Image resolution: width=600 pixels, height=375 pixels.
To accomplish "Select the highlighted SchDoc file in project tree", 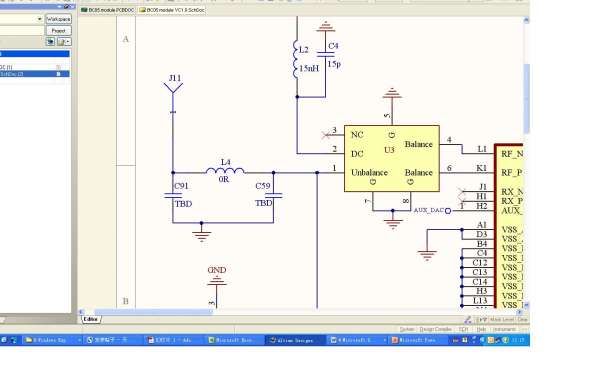I will (x=34, y=74).
